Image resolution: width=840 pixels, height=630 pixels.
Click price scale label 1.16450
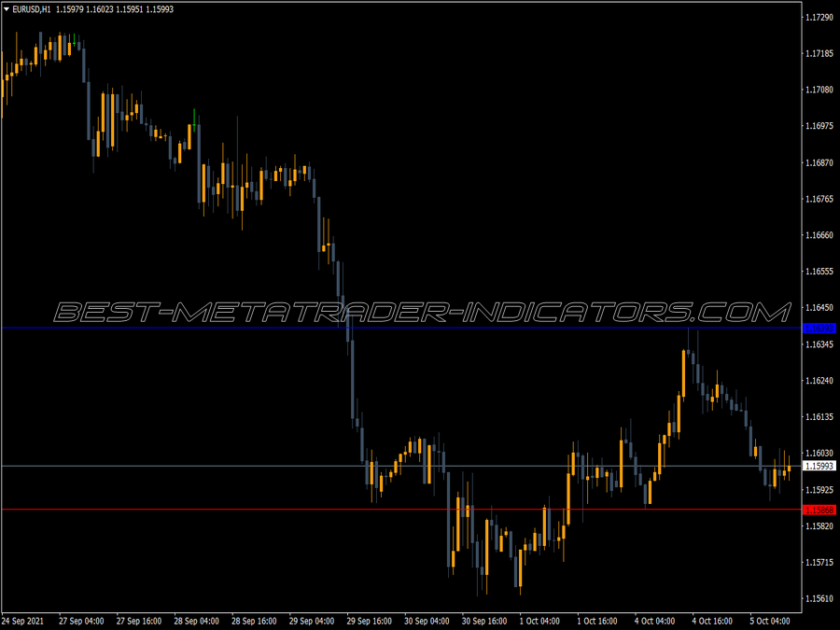pos(819,307)
